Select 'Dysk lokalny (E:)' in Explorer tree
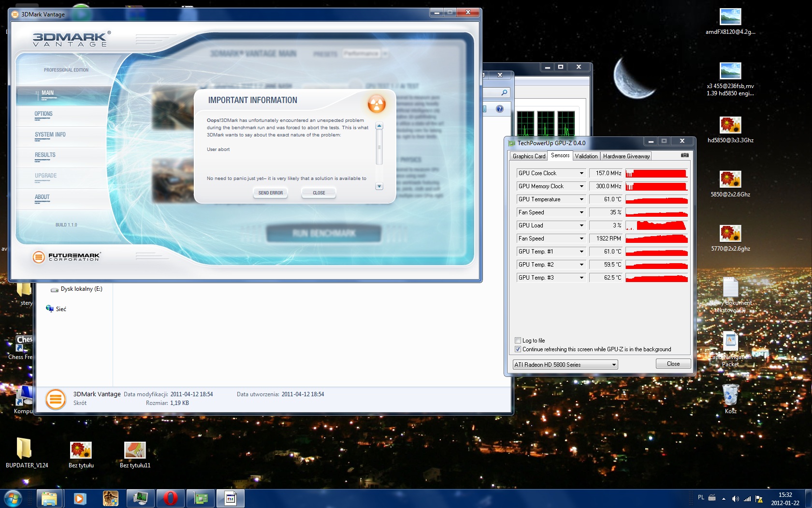Screen dimensions: 812x508 click(81, 289)
